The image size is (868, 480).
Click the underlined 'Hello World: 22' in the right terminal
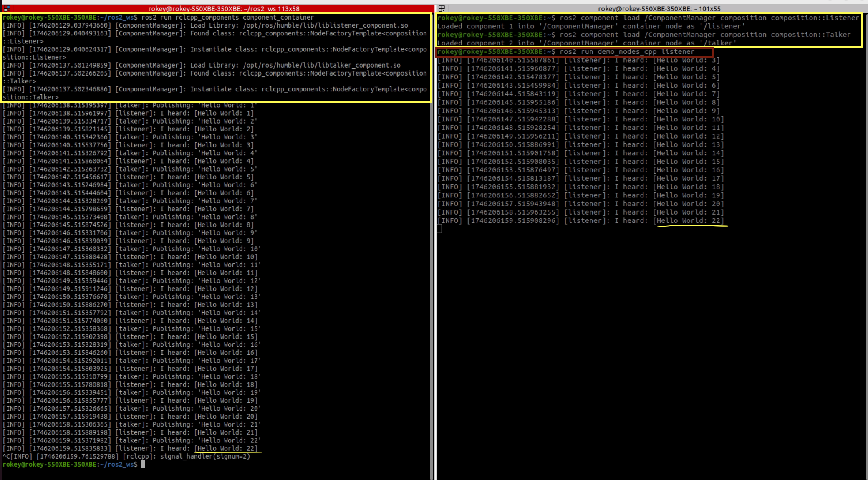click(x=689, y=221)
